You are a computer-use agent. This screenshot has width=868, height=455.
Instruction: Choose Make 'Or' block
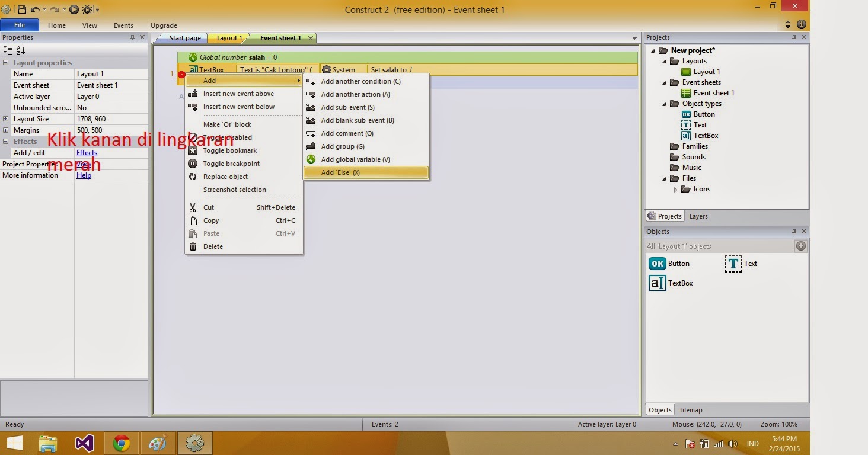click(244, 124)
